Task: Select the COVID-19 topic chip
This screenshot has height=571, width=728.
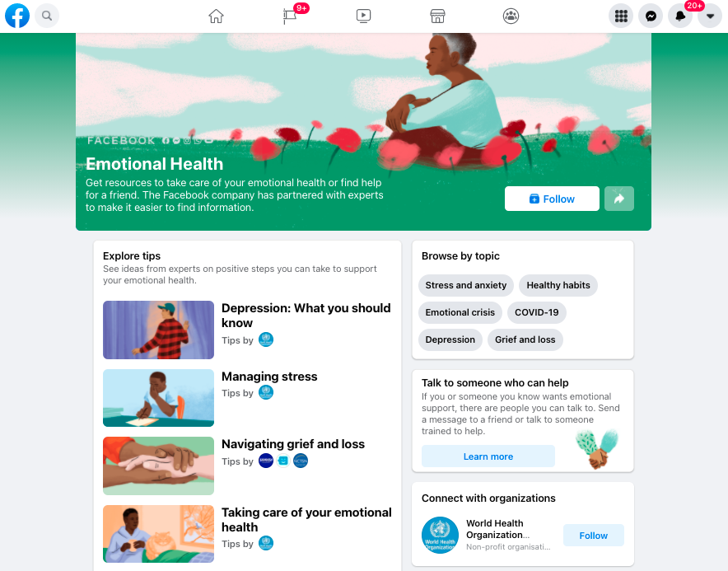Action: (x=536, y=312)
